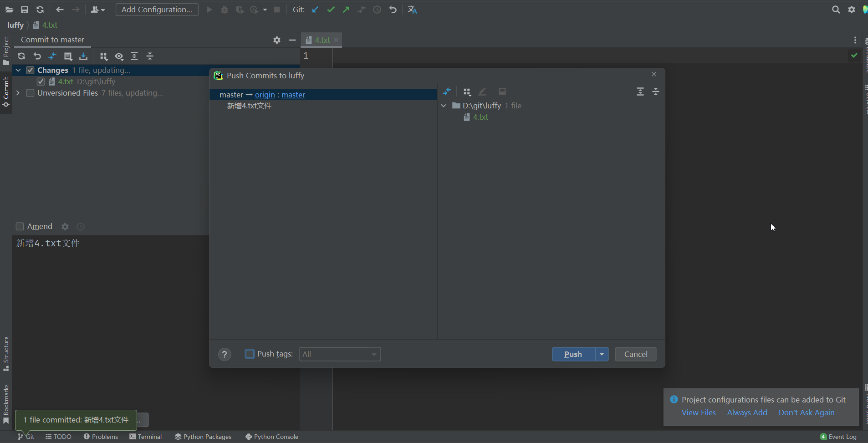Image resolution: width=868 pixels, height=443 pixels.
Task: Open Python Console tool window tab
Action: [x=272, y=437]
